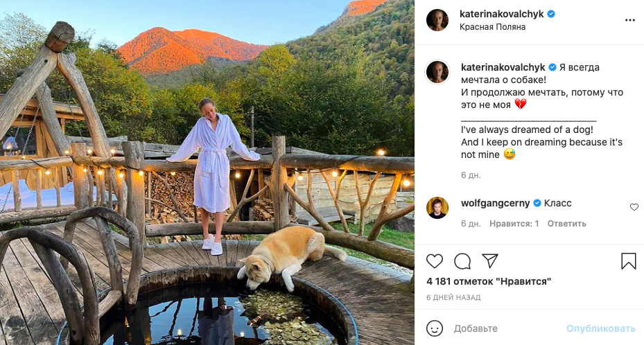Open emoji picker smiley icon

pyautogui.click(x=435, y=328)
